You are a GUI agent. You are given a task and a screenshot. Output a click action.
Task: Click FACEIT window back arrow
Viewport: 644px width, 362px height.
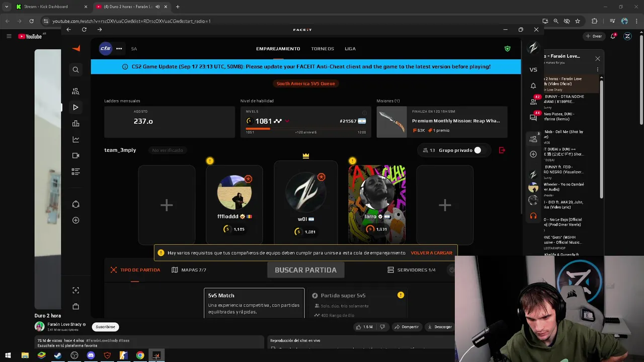pos(68,30)
